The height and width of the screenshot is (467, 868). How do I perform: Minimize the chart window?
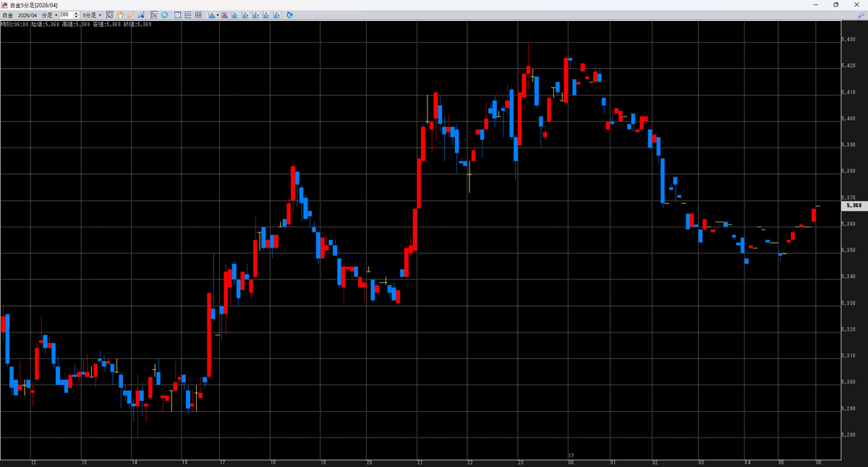817,4
